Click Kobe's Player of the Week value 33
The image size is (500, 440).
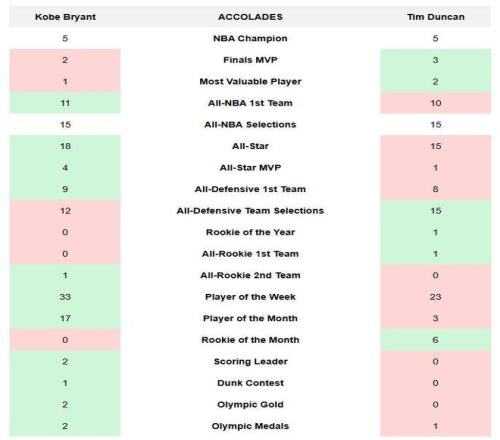click(x=65, y=297)
